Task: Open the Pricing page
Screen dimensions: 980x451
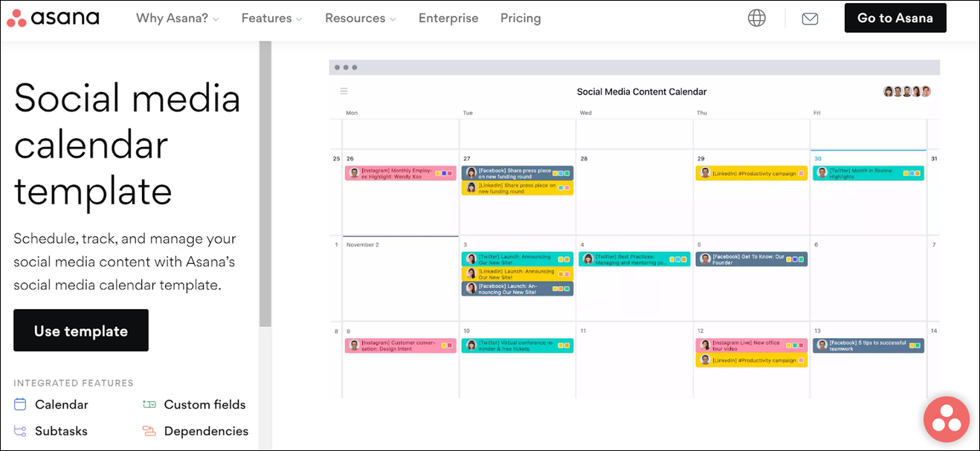Action: (x=520, y=18)
